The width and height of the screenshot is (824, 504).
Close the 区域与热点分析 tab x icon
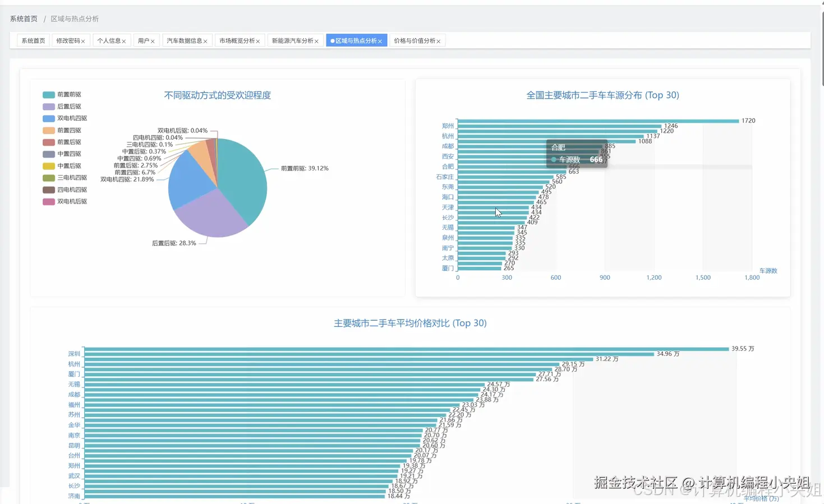point(380,41)
